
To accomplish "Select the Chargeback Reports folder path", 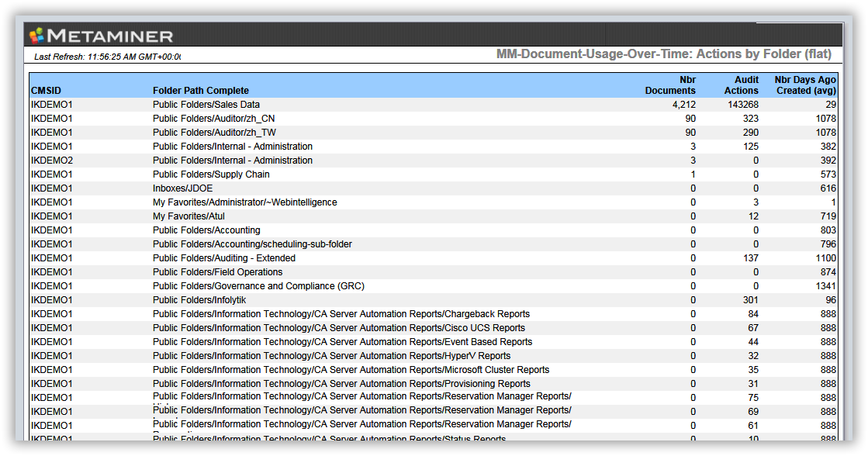I will [341, 314].
